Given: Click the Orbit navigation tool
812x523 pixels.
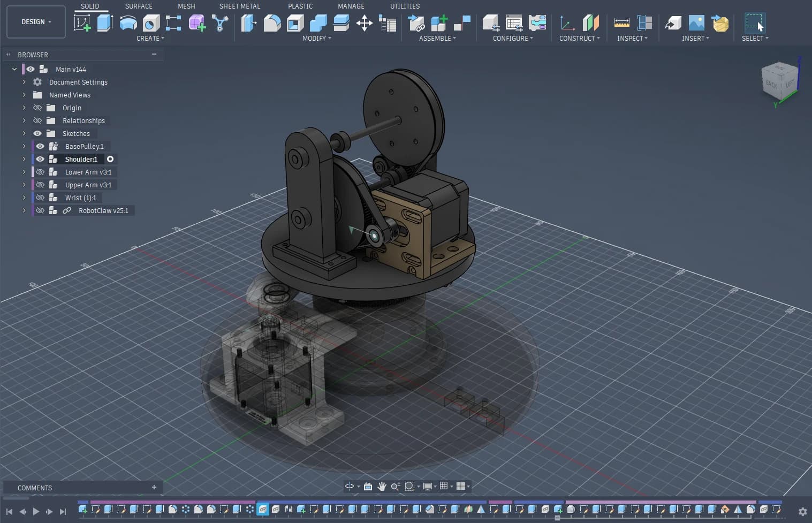Looking at the screenshot, I should pyautogui.click(x=350, y=486).
